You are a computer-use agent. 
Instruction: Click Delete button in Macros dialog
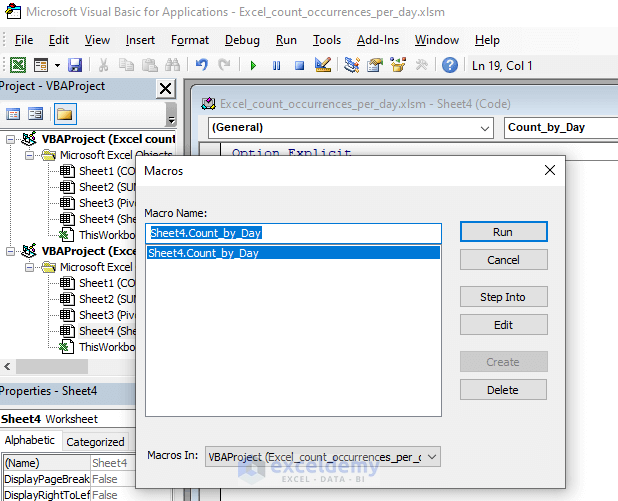(x=503, y=390)
